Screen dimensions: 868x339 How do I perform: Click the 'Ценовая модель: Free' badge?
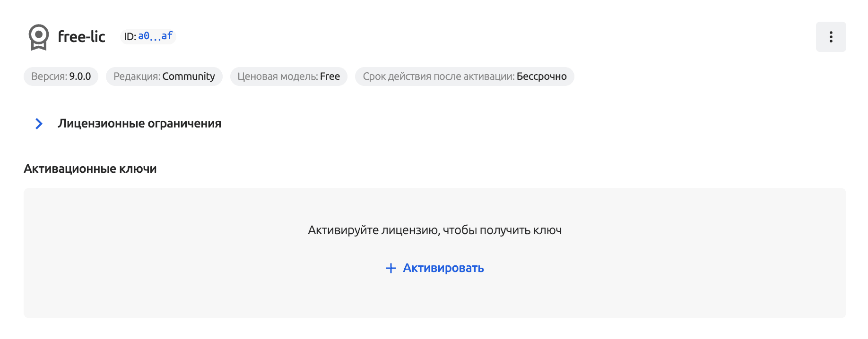pyautogui.click(x=289, y=76)
